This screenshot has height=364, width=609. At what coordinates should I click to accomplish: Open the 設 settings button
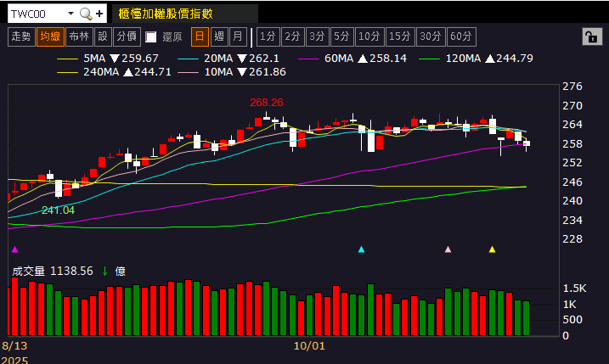[103, 36]
